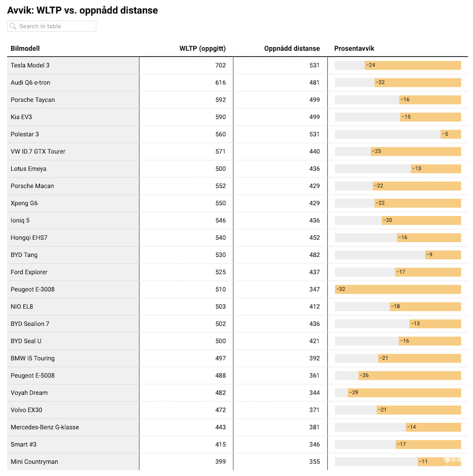Viewport: 473px width, 476px height.
Task: Select the Tesla Model 3 row name
Action: [30, 65]
